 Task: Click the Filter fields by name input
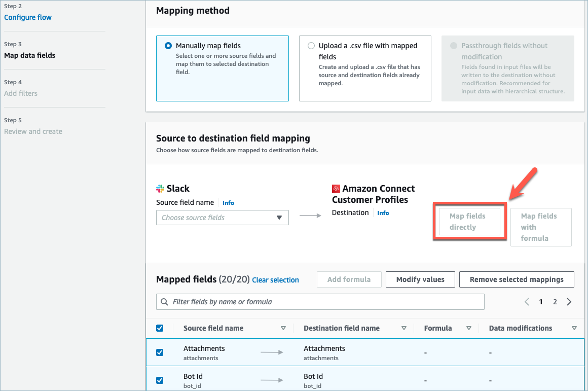324,302
